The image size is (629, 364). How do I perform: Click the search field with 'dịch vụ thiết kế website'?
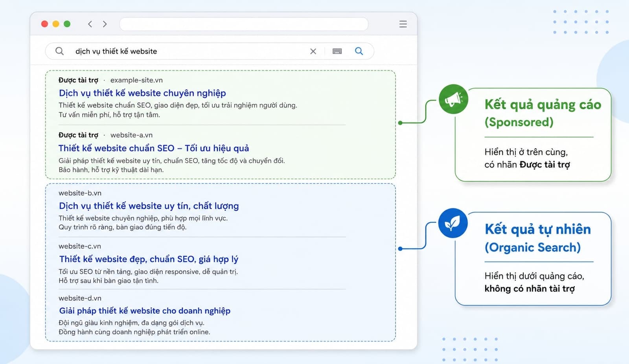pyautogui.click(x=210, y=51)
